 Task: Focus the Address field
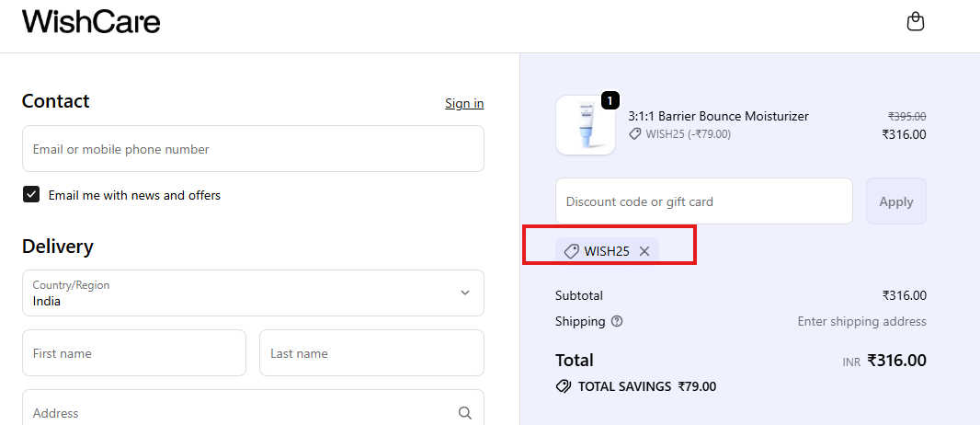[253, 410]
